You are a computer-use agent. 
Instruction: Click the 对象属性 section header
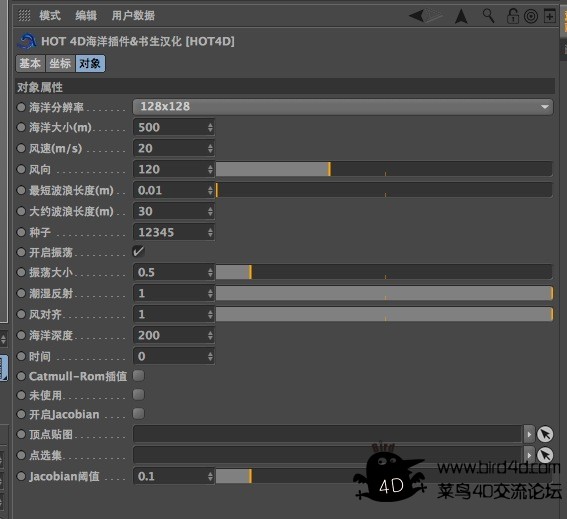[x=285, y=87]
